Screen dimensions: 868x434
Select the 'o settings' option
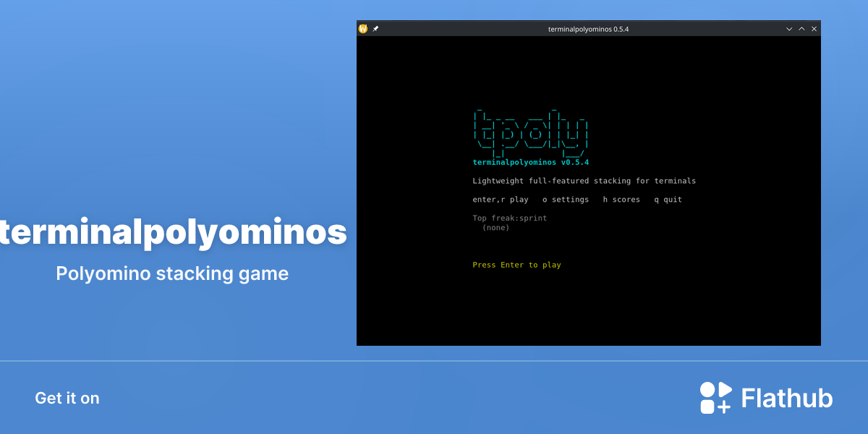(566, 200)
